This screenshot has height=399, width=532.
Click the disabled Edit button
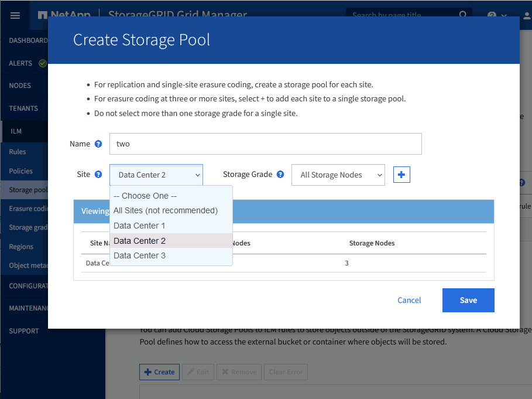[198, 372]
